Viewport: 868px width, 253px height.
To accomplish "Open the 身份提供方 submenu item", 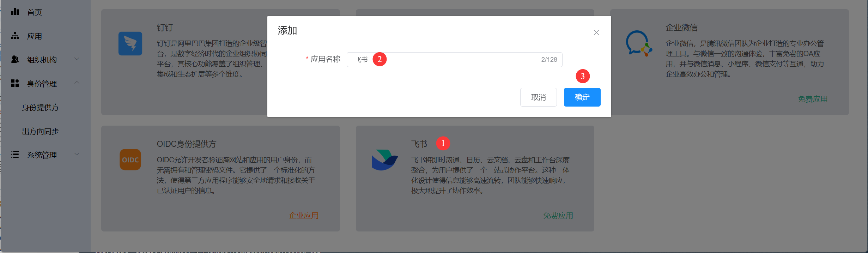I will point(40,108).
